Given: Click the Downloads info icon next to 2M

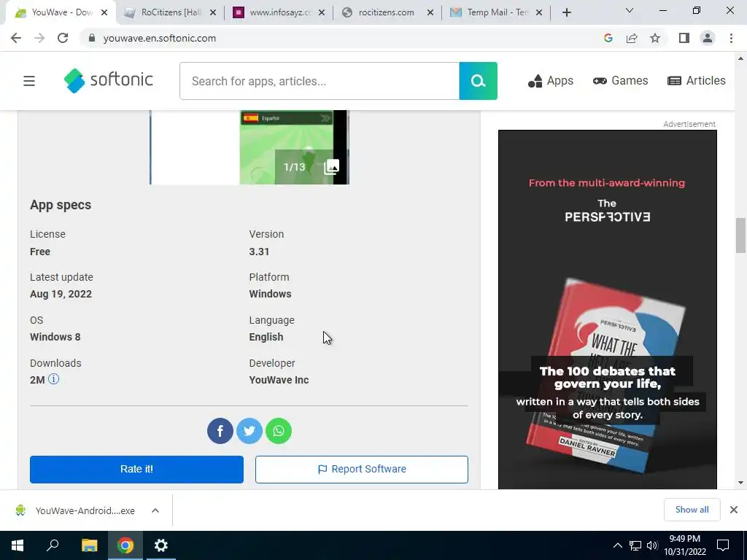Looking at the screenshot, I should click(x=54, y=379).
